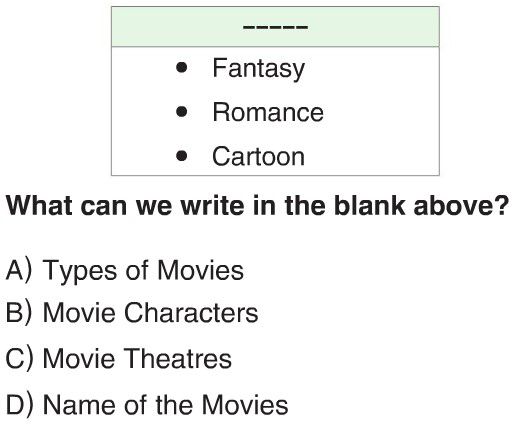
Task: Select the word Romance in the list
Action: click(268, 112)
